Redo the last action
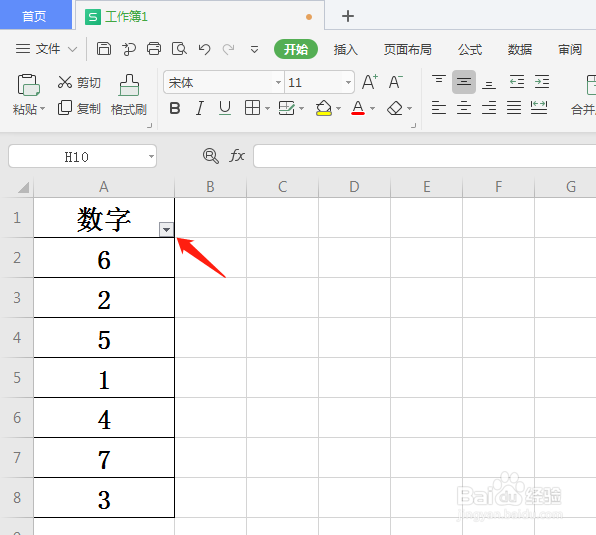Viewport: 596px width, 535px height. [229, 49]
